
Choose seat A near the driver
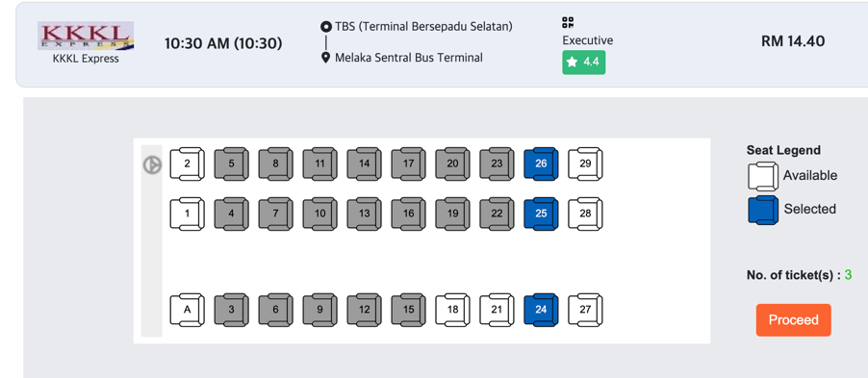point(187,310)
